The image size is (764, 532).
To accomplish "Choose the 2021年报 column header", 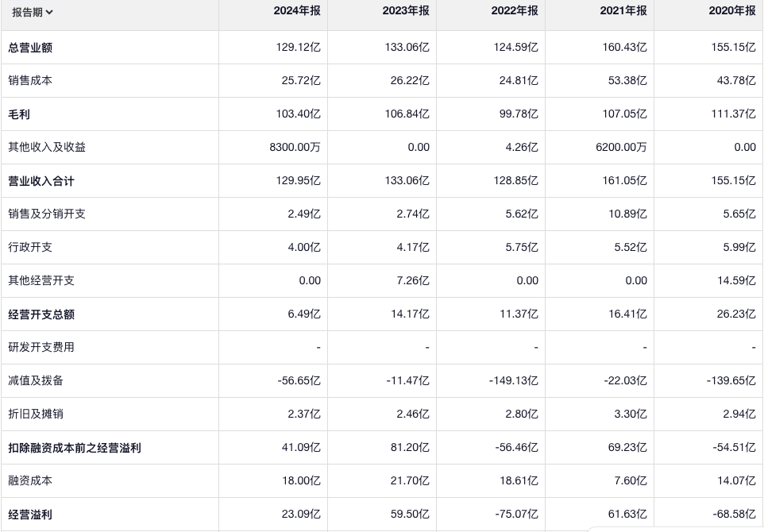I will (x=625, y=11).
